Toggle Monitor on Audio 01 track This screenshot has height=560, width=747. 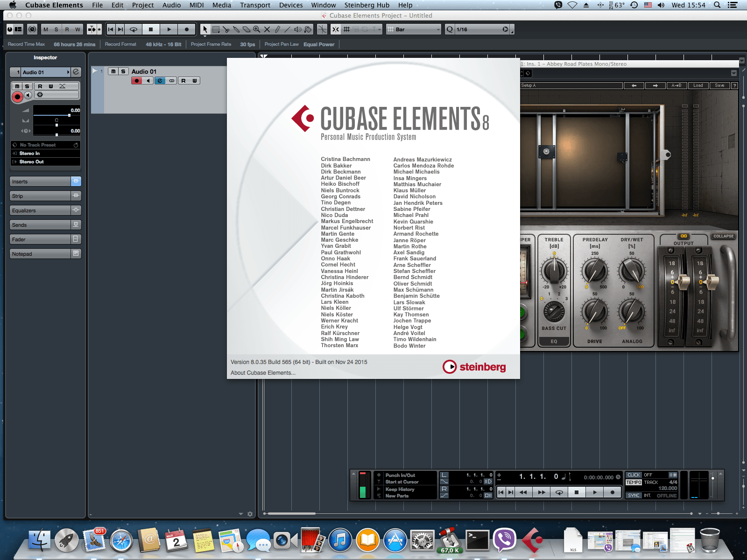click(x=148, y=81)
